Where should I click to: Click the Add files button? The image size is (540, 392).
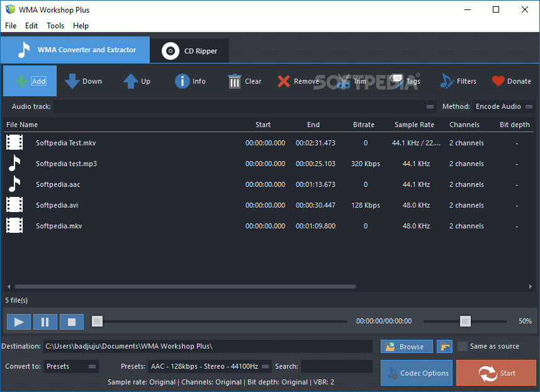click(30, 81)
